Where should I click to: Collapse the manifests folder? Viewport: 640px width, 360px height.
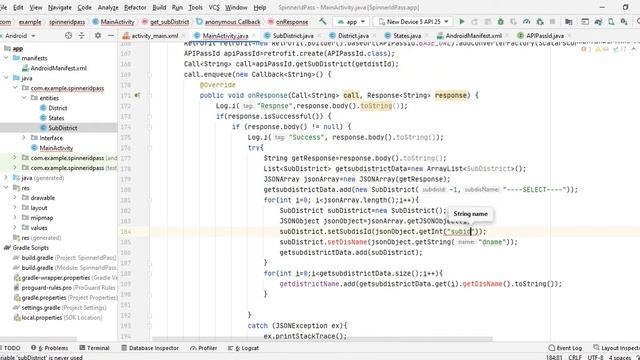pos(6,58)
